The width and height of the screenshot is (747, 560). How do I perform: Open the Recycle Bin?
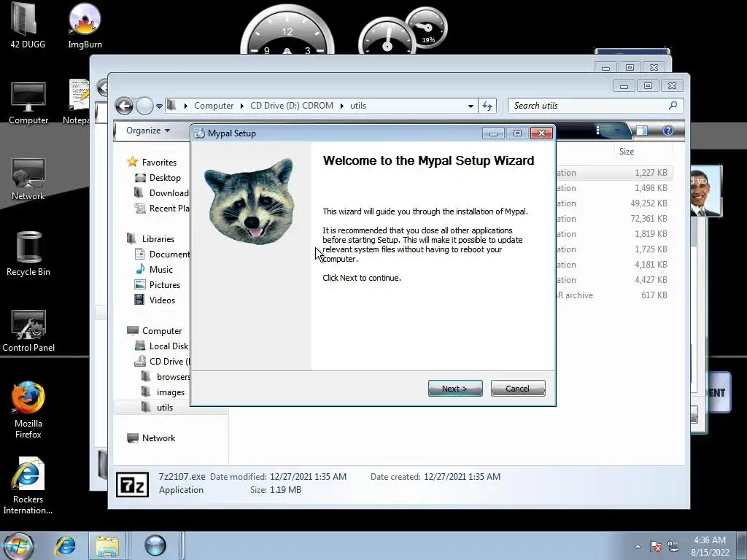coord(28,254)
